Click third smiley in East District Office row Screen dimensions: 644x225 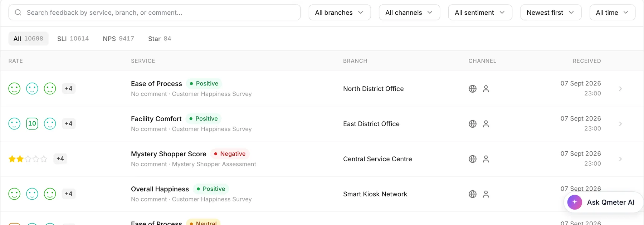[50, 124]
